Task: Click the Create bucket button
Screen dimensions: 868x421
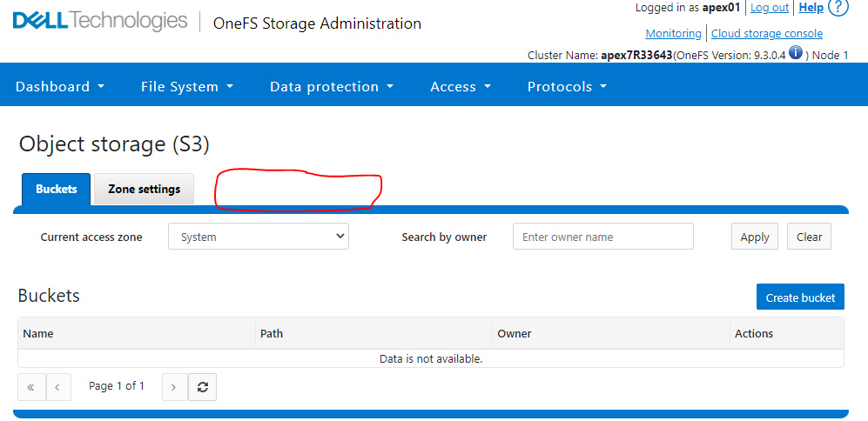Action: 800,297
